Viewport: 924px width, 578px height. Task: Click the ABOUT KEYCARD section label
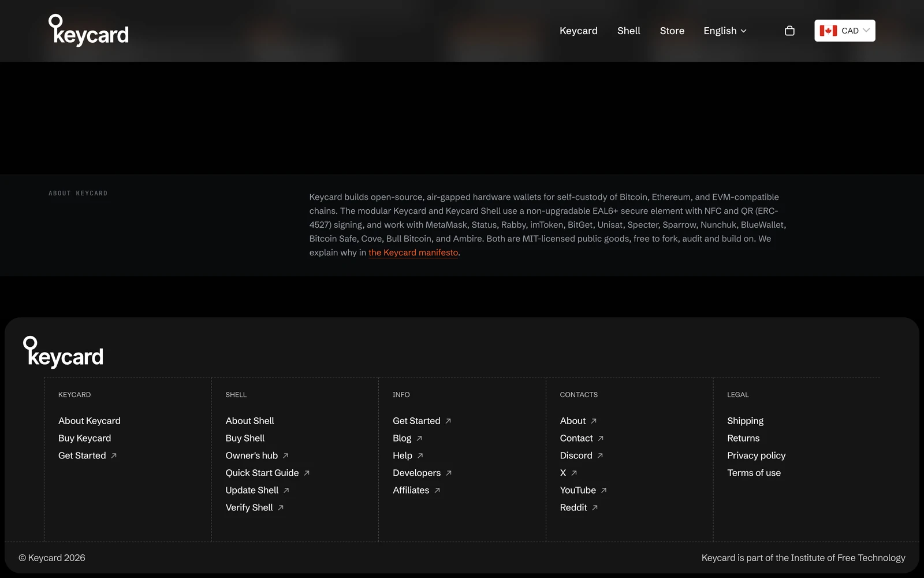[78, 193]
